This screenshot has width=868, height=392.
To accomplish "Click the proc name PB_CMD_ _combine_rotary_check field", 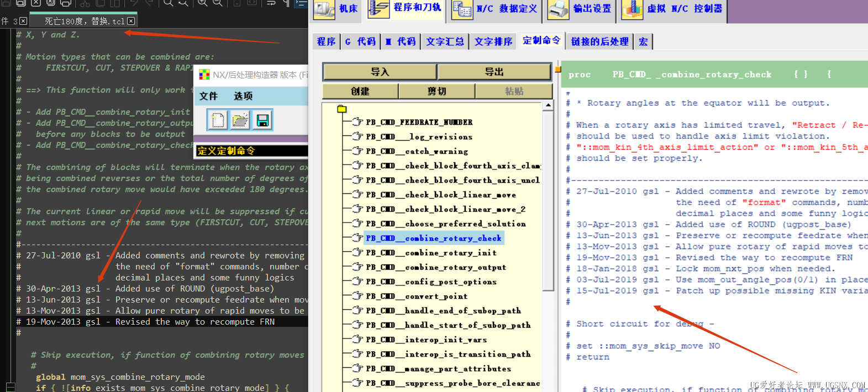I will pos(692,74).
